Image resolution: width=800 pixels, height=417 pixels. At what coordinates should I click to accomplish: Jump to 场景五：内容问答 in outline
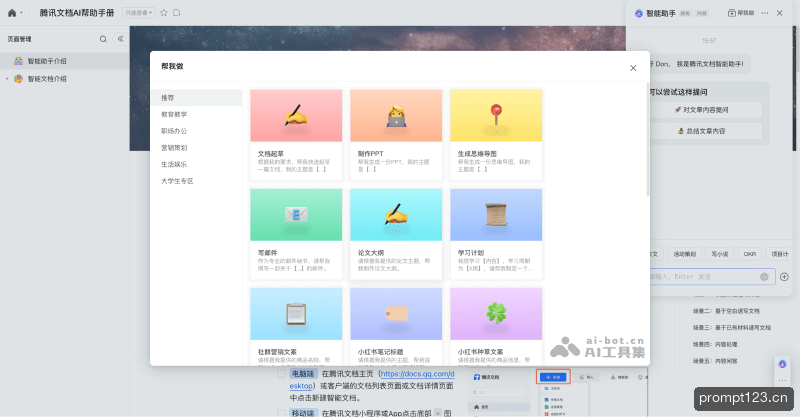[714, 361]
